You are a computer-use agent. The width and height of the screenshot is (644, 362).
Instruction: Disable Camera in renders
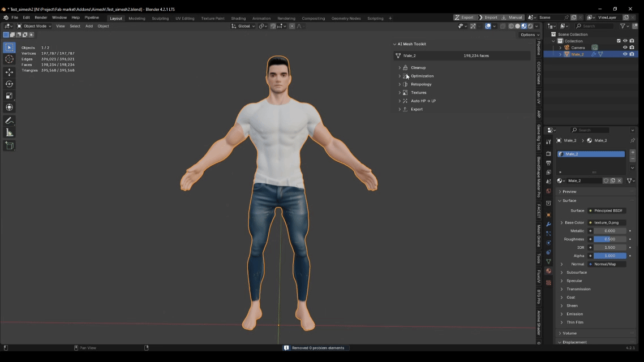point(632,48)
